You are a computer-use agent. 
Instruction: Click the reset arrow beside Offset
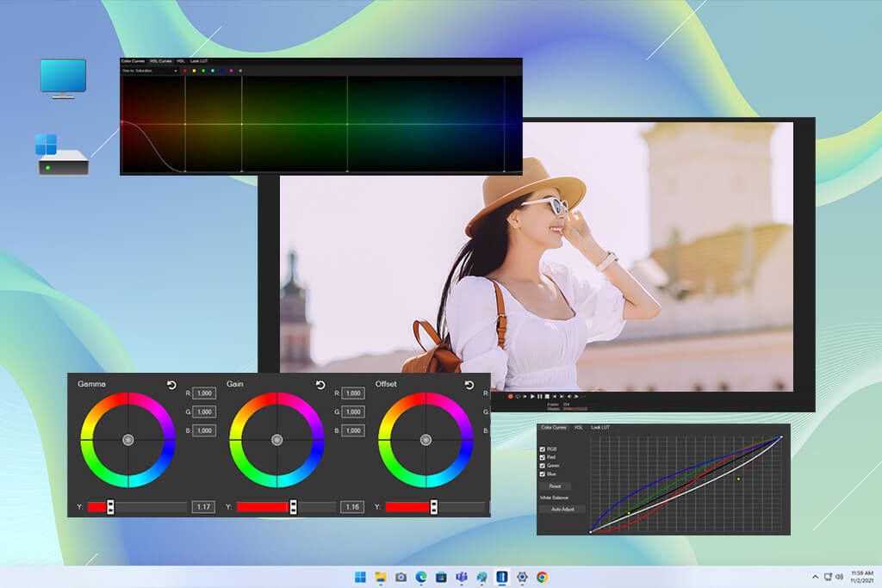470,387
